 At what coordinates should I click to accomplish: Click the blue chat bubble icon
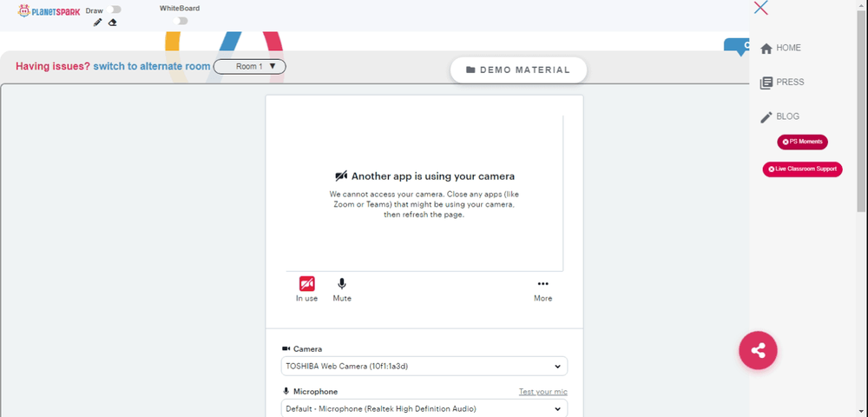tap(737, 47)
